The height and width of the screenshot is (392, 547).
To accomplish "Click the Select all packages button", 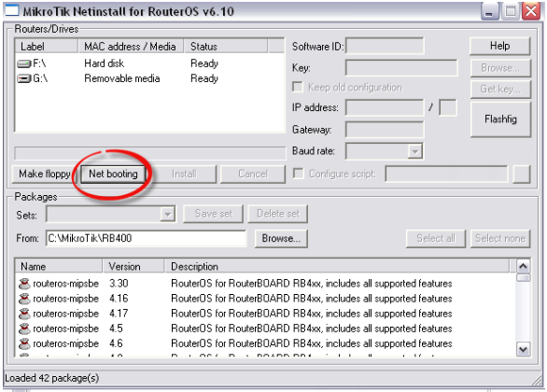I will click(x=436, y=239).
